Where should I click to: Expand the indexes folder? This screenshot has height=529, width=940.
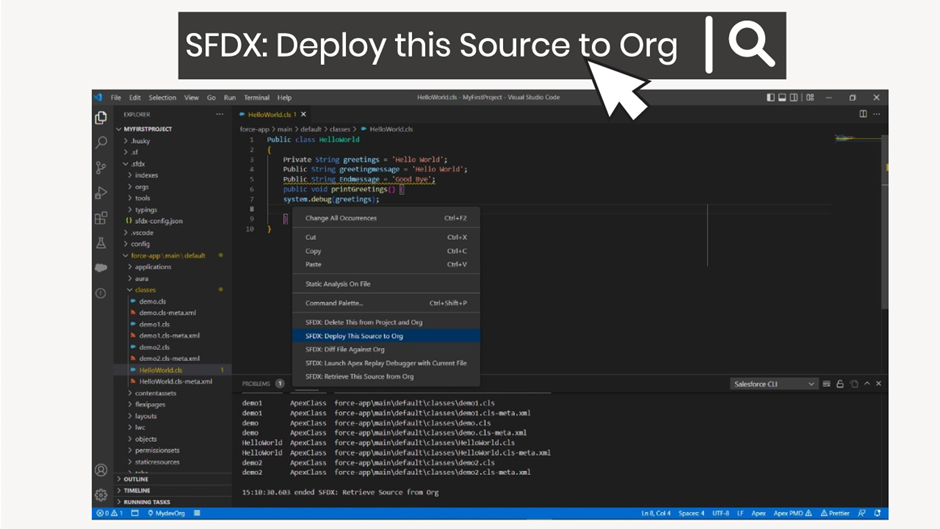pyautogui.click(x=146, y=175)
